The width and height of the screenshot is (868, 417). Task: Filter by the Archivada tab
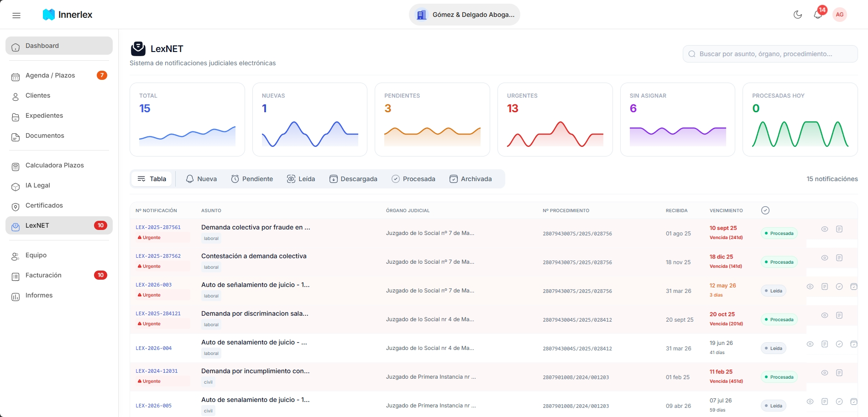point(471,179)
